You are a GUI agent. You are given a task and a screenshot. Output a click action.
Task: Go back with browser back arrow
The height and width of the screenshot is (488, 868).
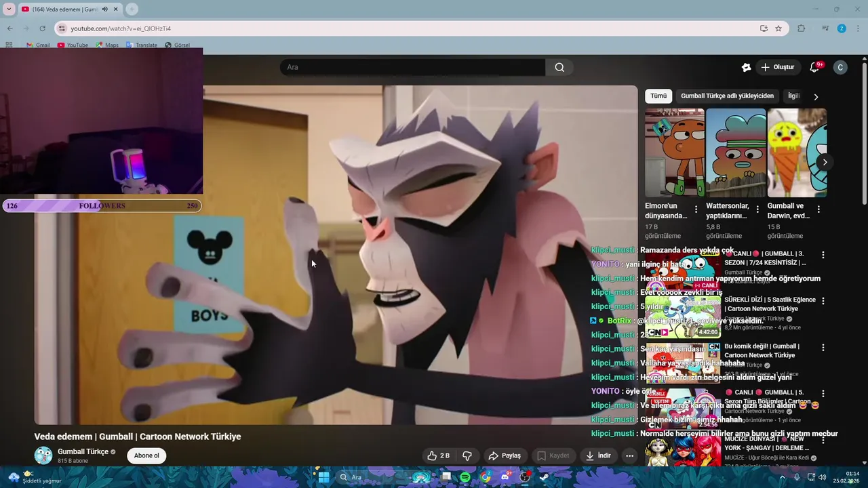tap(9, 28)
